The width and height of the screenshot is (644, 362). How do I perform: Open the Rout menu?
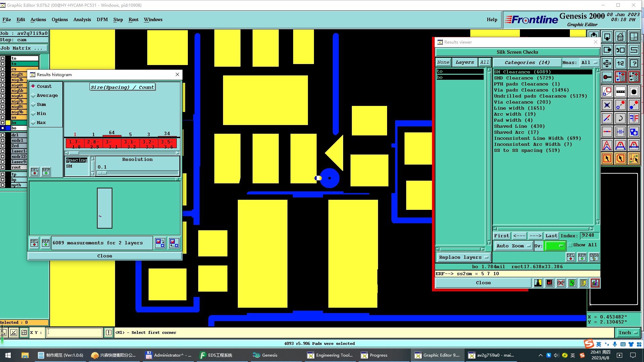[133, 19]
